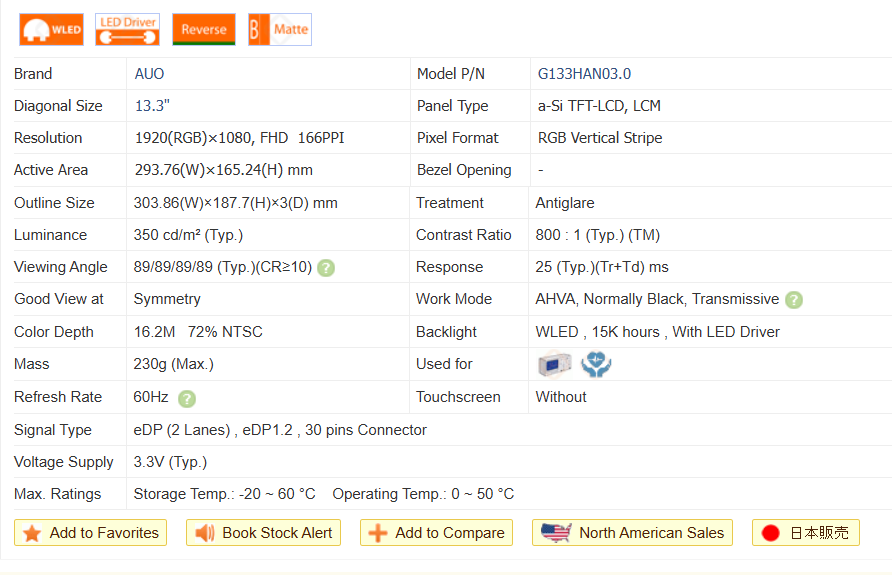
Task: Click the model number G133HAN03.0
Action: pyautogui.click(x=584, y=74)
